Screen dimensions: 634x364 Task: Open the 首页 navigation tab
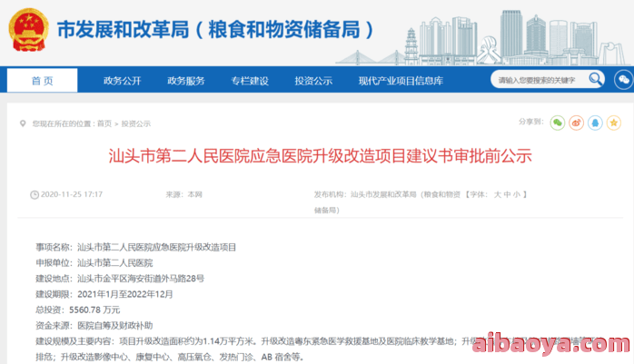[42, 81]
